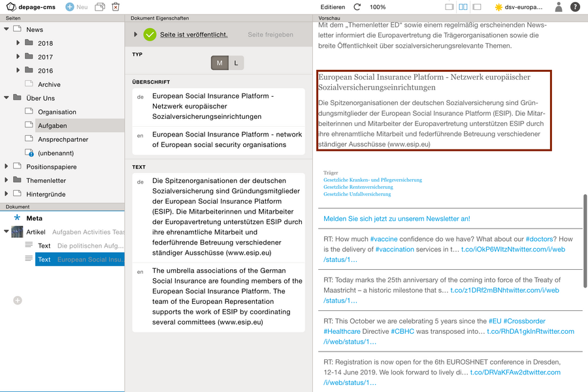Expand the Hintergründe node arrow

pyautogui.click(x=7, y=193)
